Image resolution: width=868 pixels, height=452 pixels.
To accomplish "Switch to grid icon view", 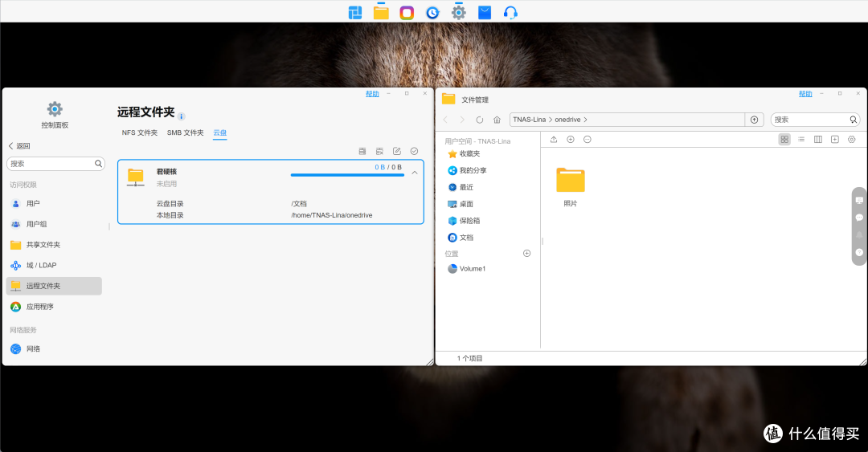I will tap(784, 140).
